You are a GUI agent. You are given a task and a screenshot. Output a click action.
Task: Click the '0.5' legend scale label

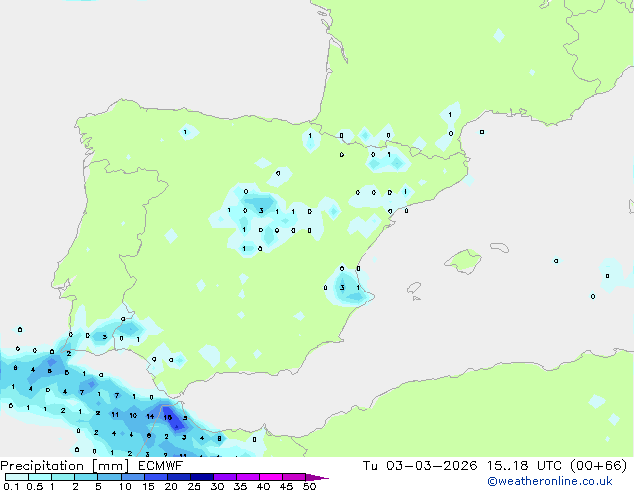tap(34, 486)
